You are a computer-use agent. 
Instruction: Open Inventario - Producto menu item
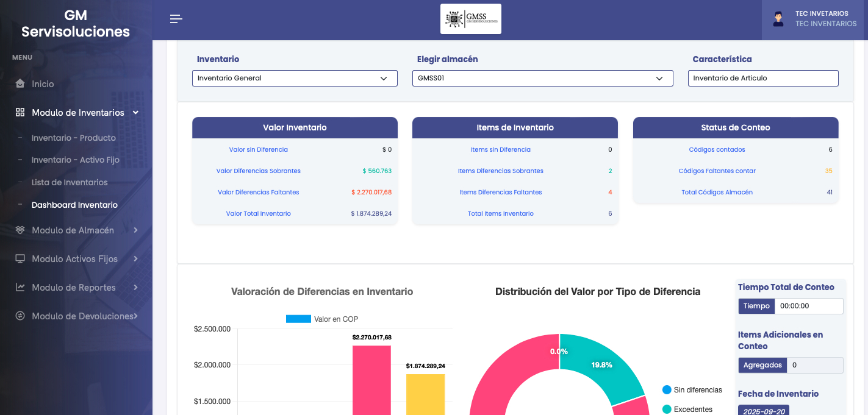coord(73,138)
